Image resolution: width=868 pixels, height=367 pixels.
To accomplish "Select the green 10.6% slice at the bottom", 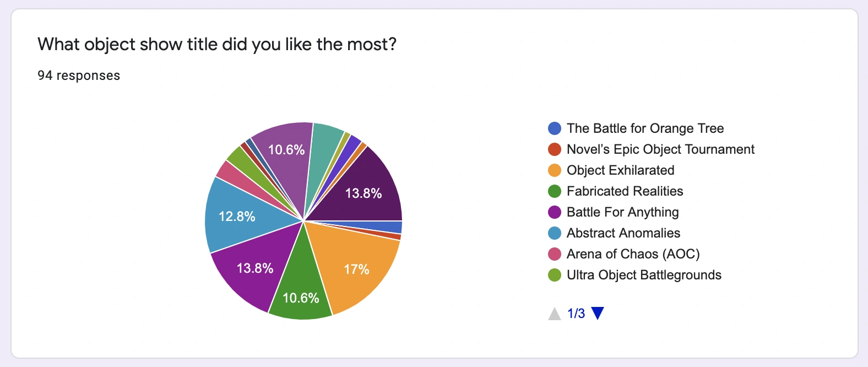I will click(x=300, y=292).
